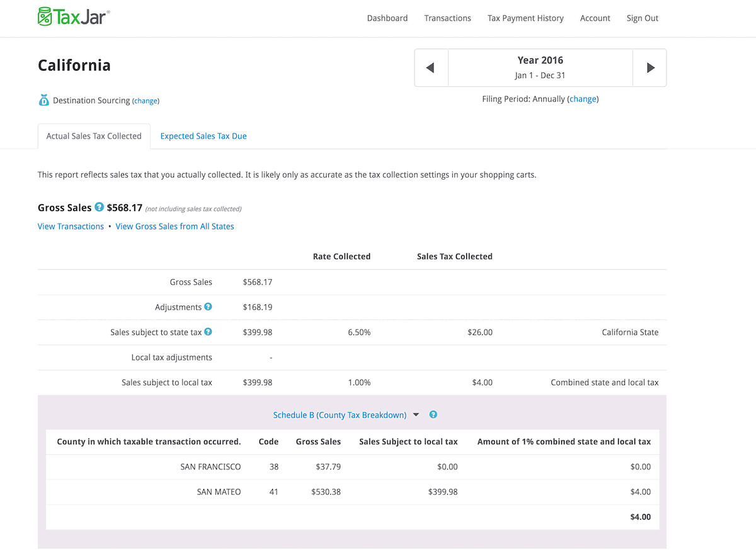
Task: Open the Year 2016 date range selector
Action: (x=540, y=67)
